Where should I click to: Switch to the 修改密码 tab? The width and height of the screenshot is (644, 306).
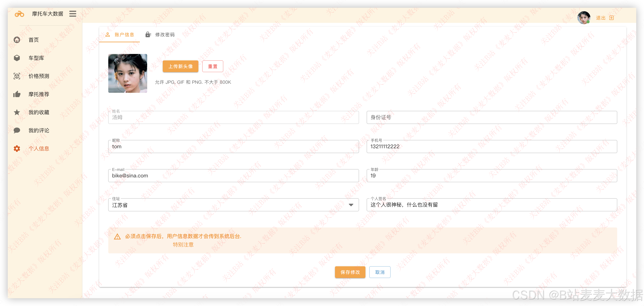pyautogui.click(x=160, y=35)
